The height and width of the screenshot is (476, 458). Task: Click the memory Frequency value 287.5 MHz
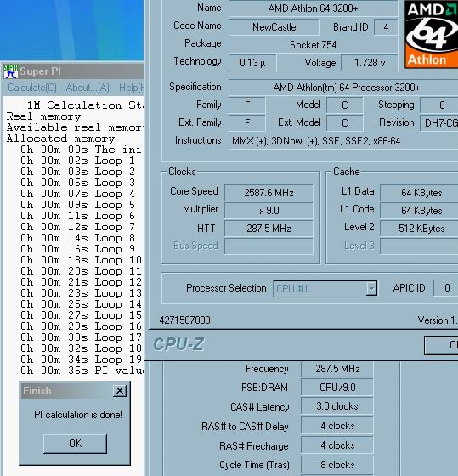click(337, 369)
